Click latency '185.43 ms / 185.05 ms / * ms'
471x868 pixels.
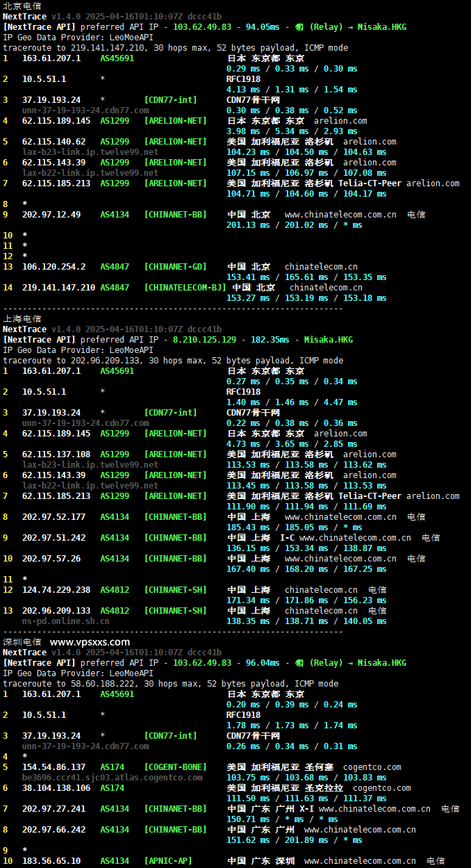tap(295, 527)
